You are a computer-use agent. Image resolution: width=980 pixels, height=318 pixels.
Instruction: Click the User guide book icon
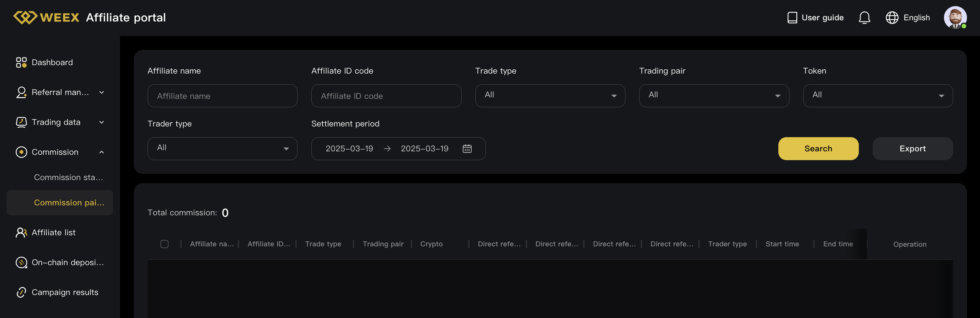(792, 18)
